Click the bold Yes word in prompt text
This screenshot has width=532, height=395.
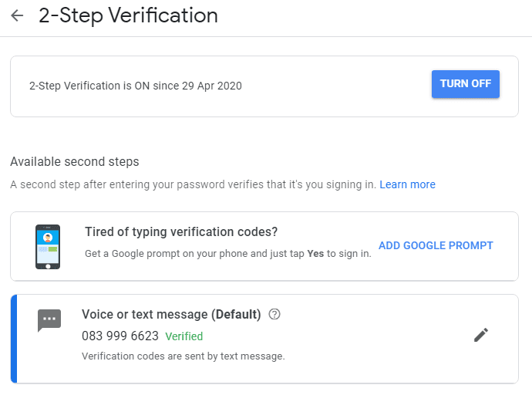(x=315, y=253)
